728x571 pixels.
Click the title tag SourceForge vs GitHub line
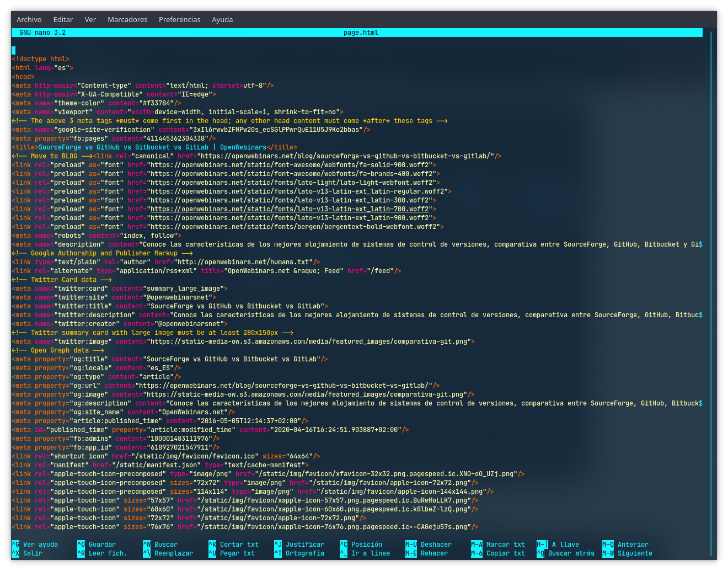(x=154, y=147)
